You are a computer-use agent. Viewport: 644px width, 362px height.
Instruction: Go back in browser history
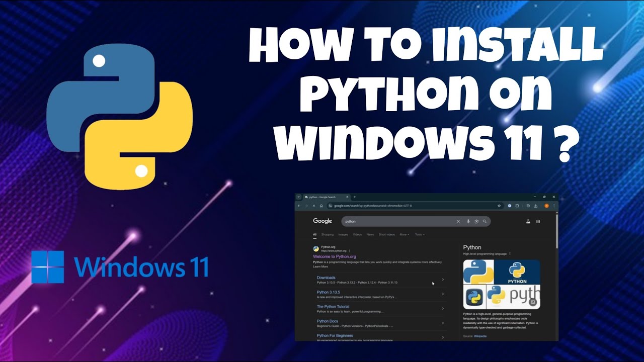pyautogui.click(x=299, y=206)
